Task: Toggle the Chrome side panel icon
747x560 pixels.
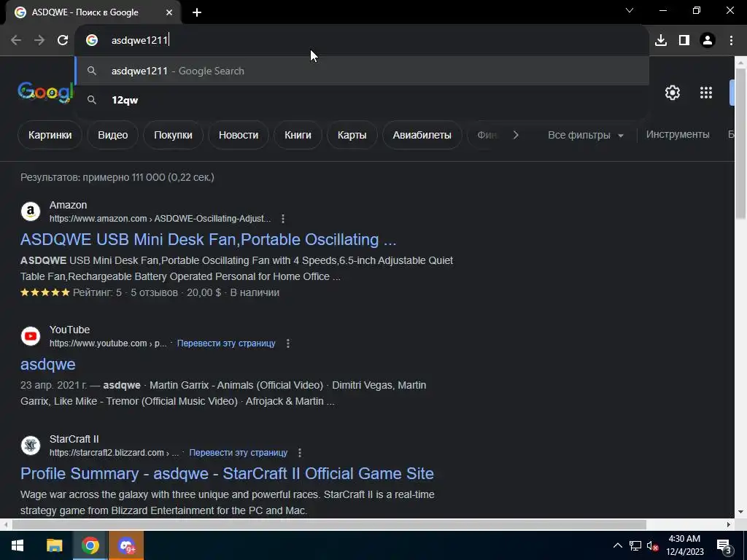Action: pyautogui.click(x=684, y=40)
